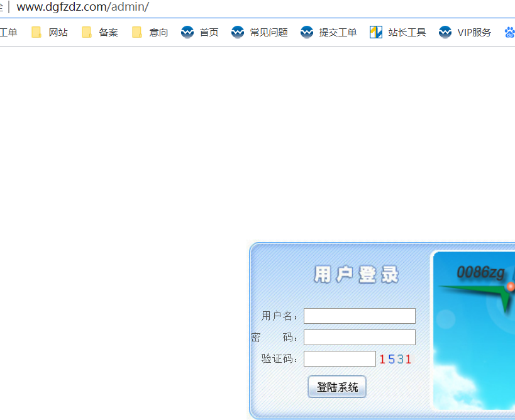Focus the 用户名 username input field
This screenshot has width=515, height=420.
point(359,316)
